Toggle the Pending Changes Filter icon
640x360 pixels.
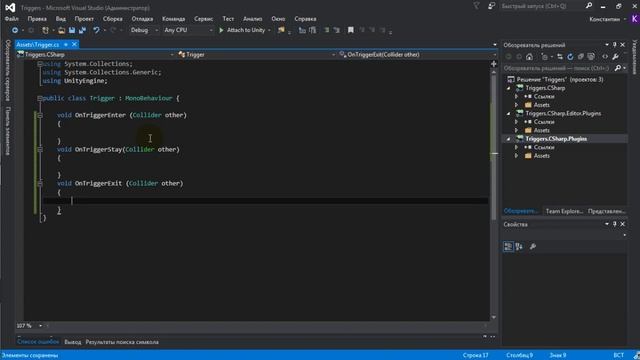click(x=545, y=57)
